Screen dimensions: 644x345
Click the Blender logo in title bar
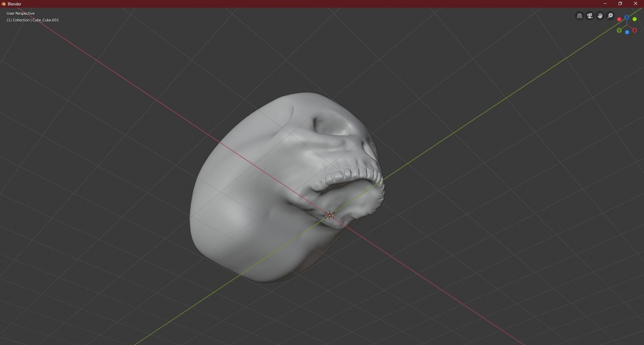[3, 4]
